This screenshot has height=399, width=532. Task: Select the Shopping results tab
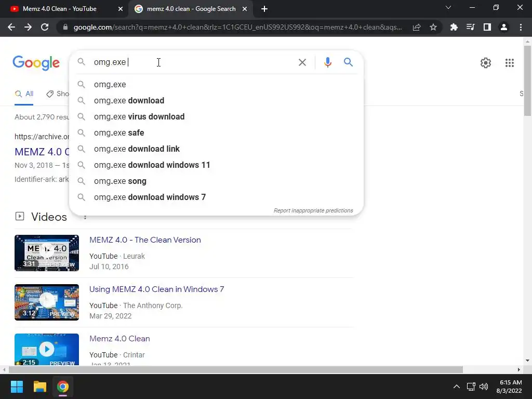(58, 94)
